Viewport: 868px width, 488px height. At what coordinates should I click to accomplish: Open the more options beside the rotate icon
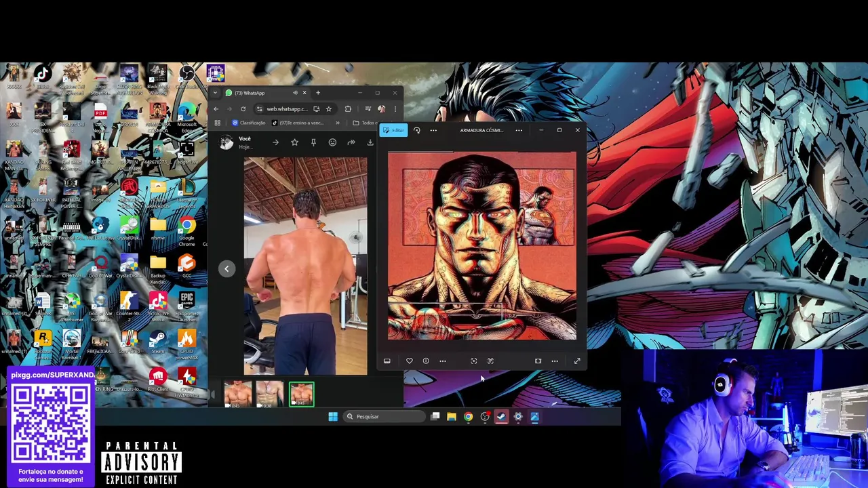pyautogui.click(x=433, y=130)
